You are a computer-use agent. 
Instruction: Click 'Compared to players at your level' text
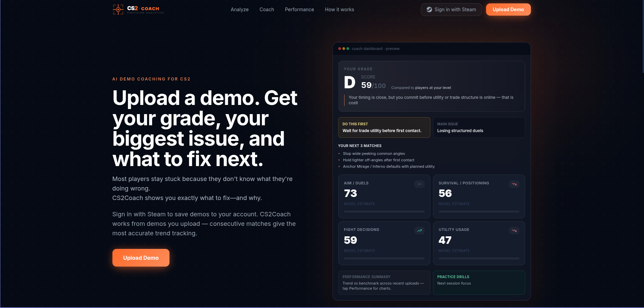[421, 88]
